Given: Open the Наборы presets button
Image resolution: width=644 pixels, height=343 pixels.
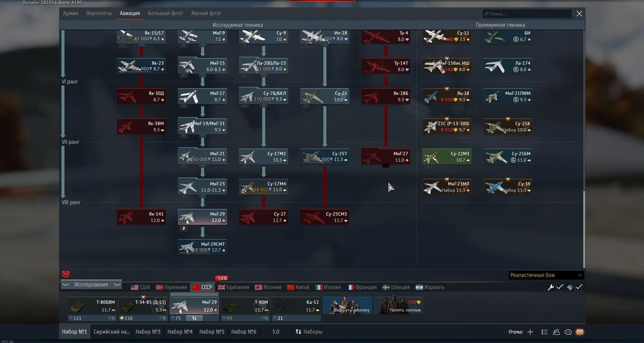Looking at the screenshot, I should (x=309, y=332).
